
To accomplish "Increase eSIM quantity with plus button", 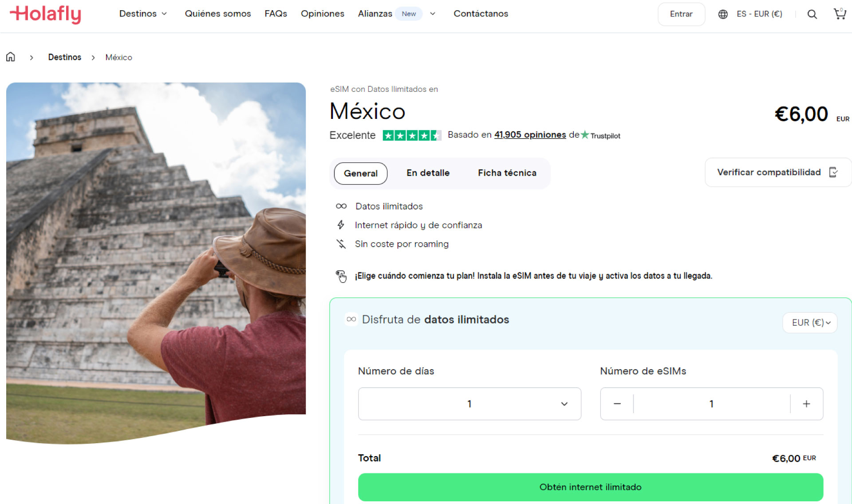I will tap(806, 404).
